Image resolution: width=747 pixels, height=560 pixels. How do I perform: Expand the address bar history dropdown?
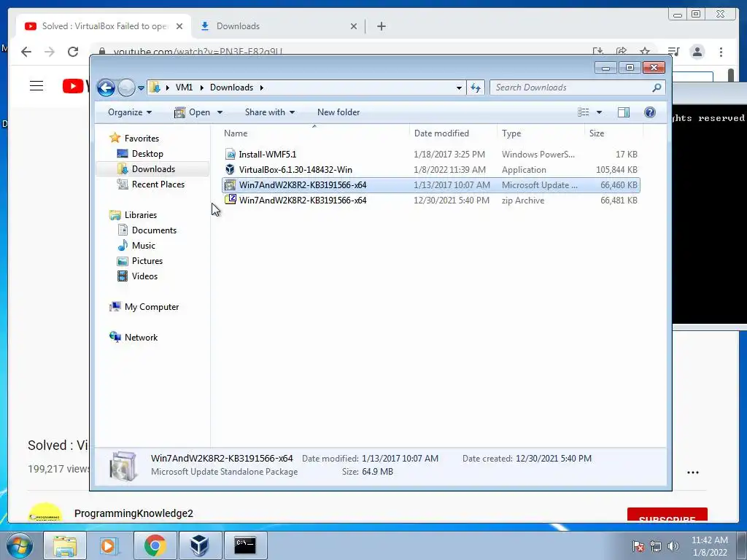459,87
